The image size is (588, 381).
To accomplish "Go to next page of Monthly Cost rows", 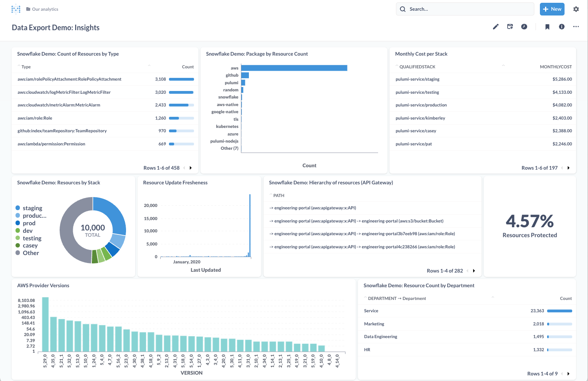I will (569, 168).
